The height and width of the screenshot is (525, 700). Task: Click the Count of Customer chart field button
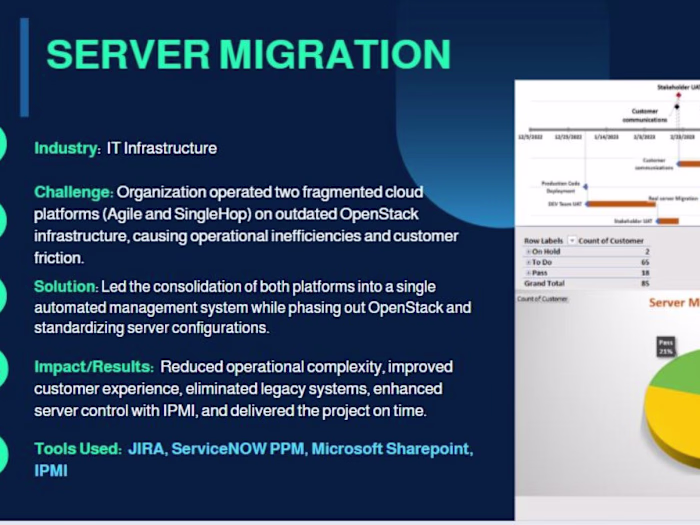click(x=542, y=299)
